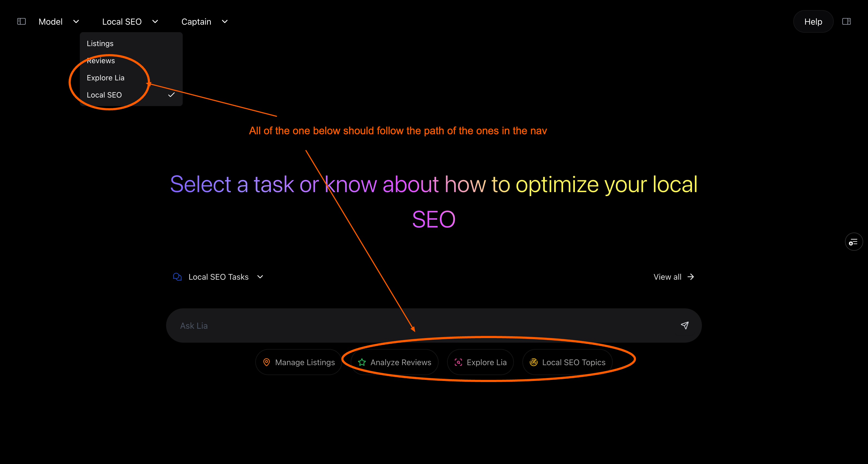This screenshot has height=464, width=868.
Task: Open the View all link
Action: pos(673,277)
